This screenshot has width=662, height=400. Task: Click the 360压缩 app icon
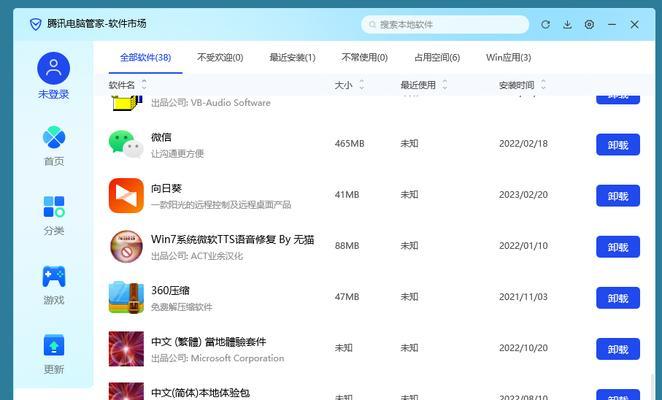[126, 297]
